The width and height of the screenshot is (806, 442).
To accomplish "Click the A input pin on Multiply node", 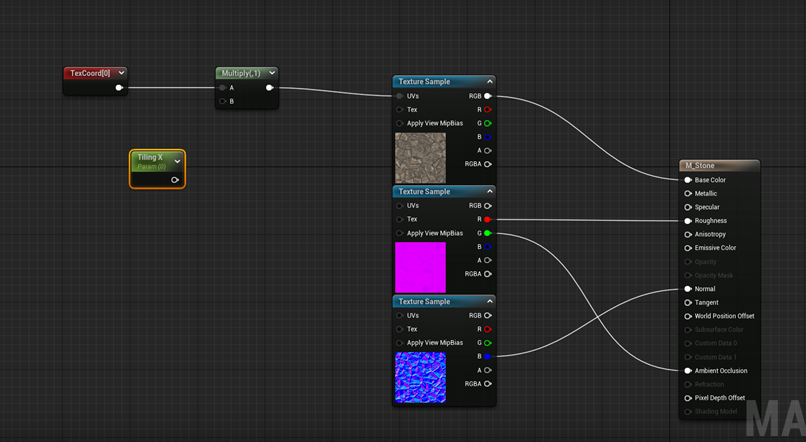I will coord(222,88).
